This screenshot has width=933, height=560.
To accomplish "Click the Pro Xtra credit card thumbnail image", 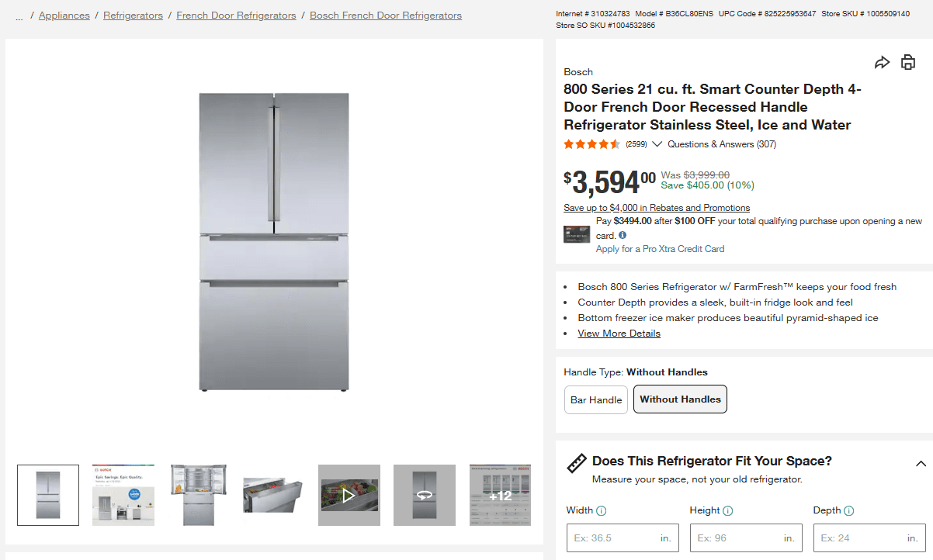I will [577, 233].
